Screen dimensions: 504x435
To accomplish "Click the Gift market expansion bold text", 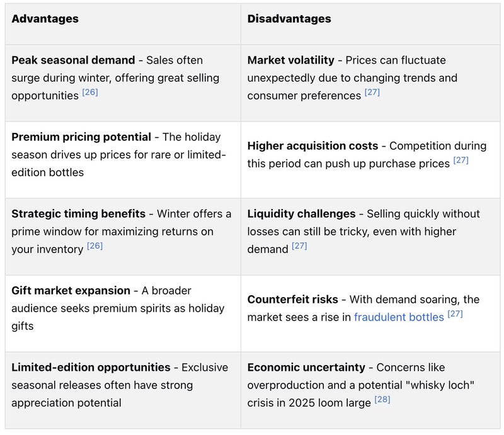I will pyautogui.click(x=69, y=290).
